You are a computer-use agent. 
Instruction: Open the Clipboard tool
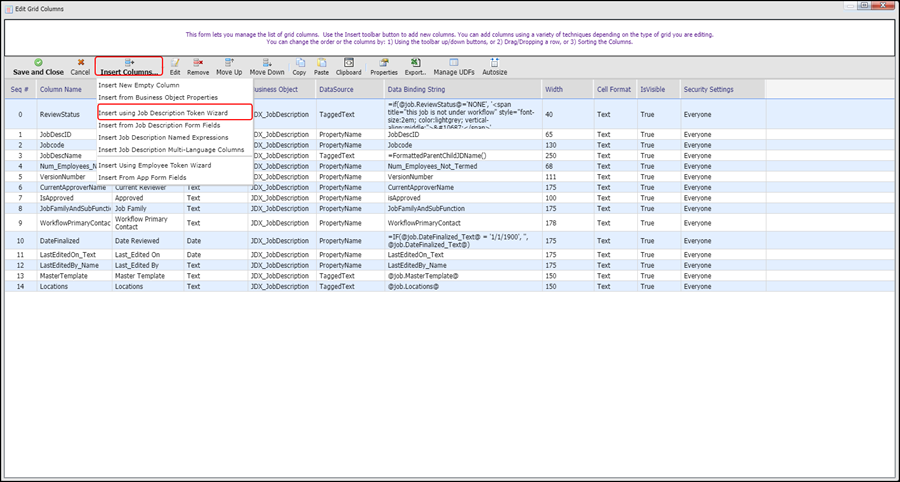coord(348,66)
